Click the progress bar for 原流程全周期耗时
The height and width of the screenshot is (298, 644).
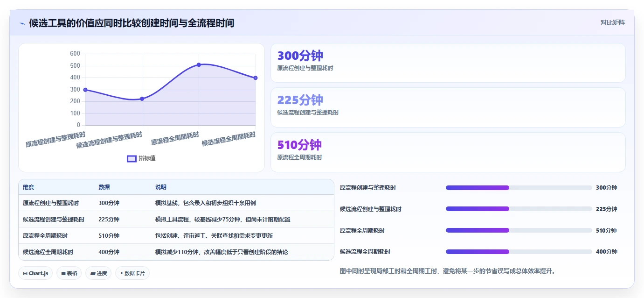click(x=519, y=230)
